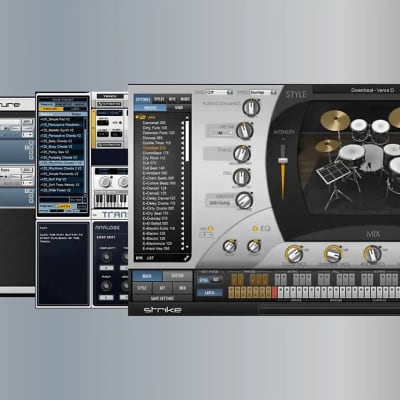
Task: Click the LIST button below Strike's preset list
Action: [150, 258]
